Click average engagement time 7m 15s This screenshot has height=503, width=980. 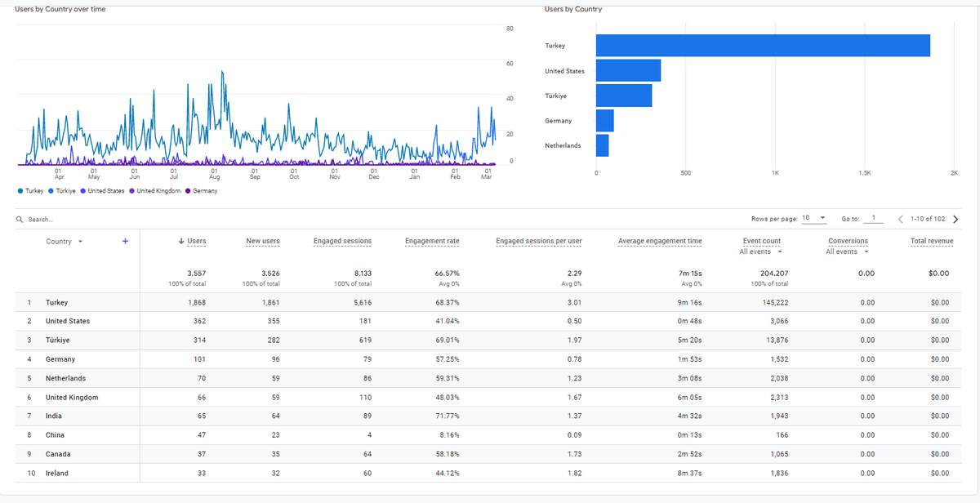pos(690,274)
